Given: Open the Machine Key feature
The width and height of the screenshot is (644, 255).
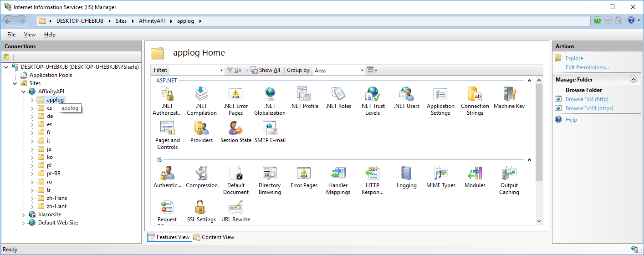Looking at the screenshot, I should pyautogui.click(x=509, y=97).
